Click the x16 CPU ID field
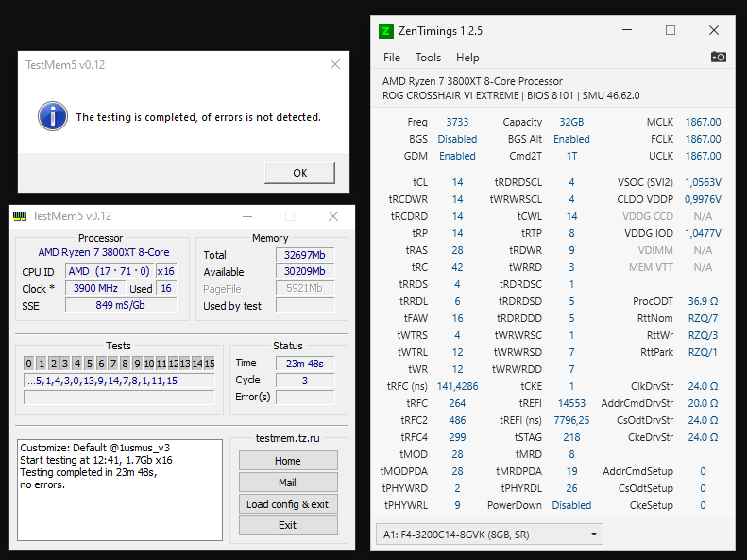 point(166,271)
